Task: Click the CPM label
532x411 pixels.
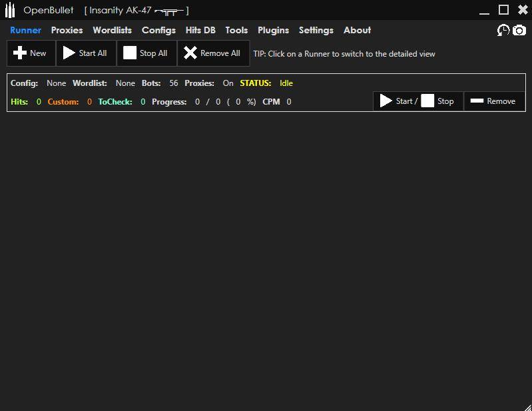Action: 271,102
